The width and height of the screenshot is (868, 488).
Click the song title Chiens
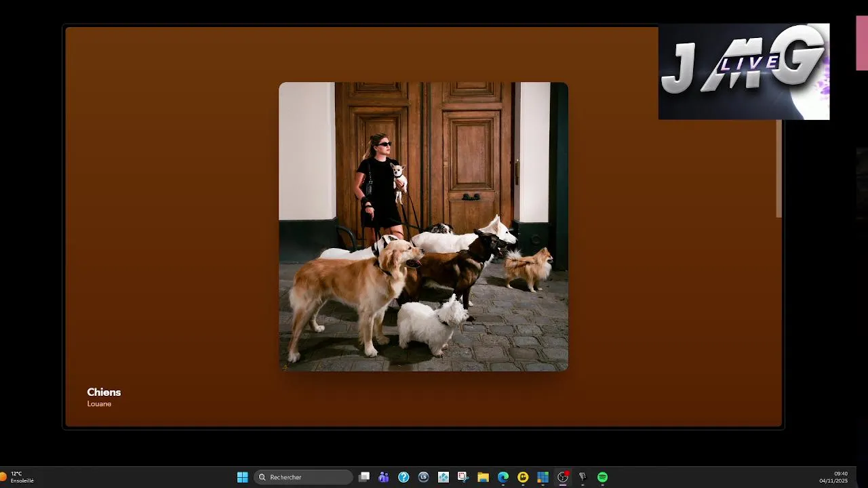(x=104, y=392)
